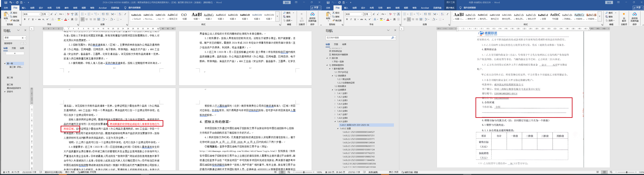This screenshot has width=644, height=175.
Task: Click the search magnifier in the right navigation pane
Action: [393, 38]
